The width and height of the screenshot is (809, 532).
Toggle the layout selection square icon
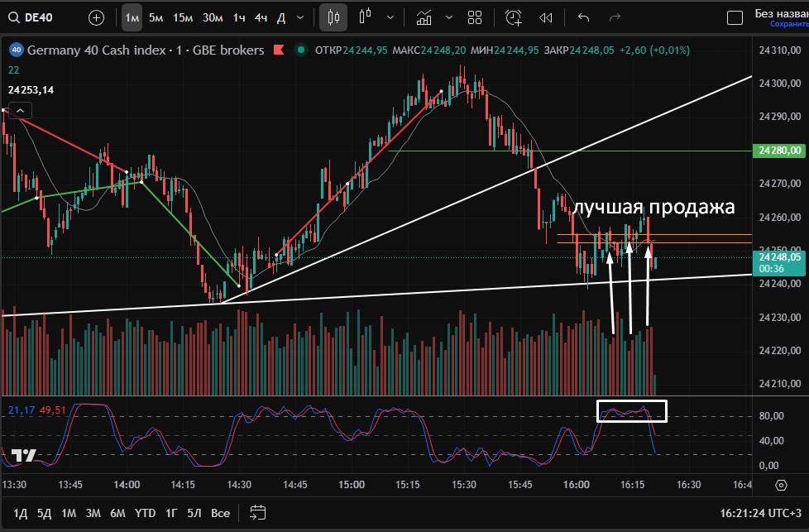pos(734,17)
